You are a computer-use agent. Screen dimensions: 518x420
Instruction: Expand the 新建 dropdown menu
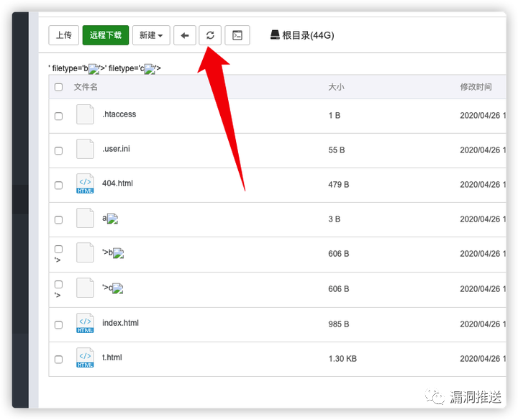pos(151,35)
